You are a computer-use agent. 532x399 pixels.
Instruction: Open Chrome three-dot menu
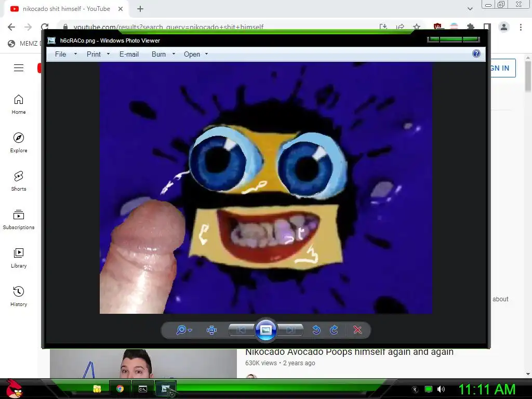point(521,27)
